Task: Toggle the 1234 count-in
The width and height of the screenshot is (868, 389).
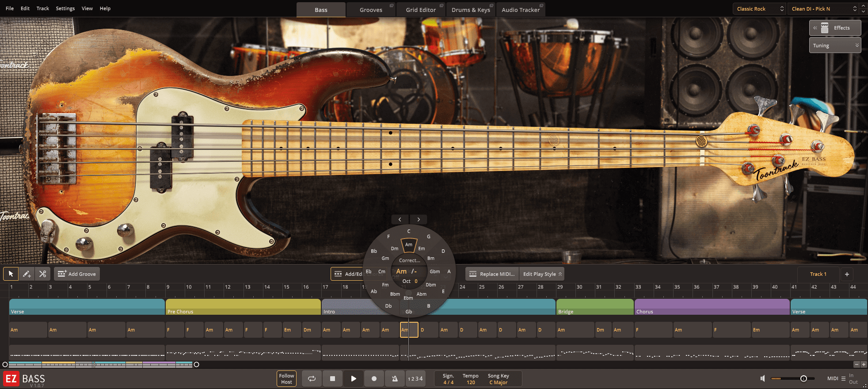Action: 415,378
